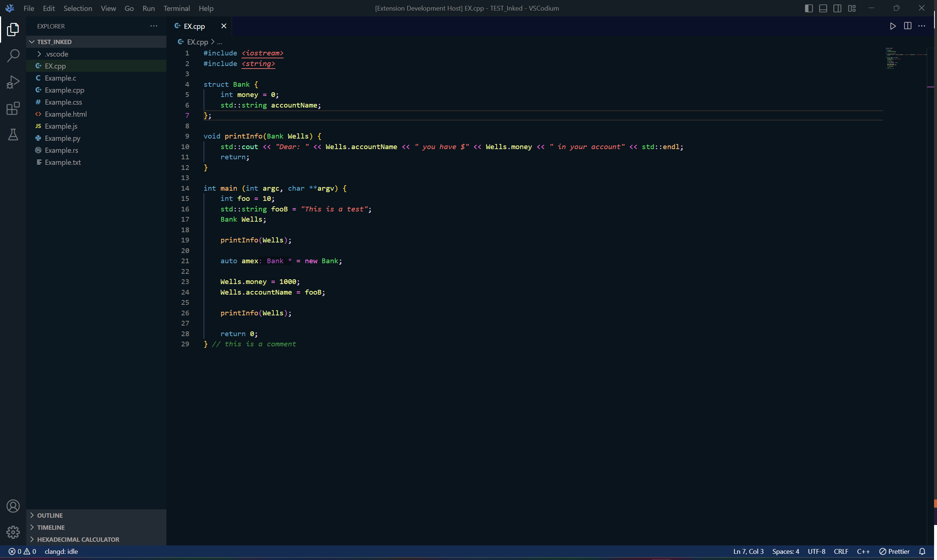Click the VSCodium logo icon

click(10, 8)
